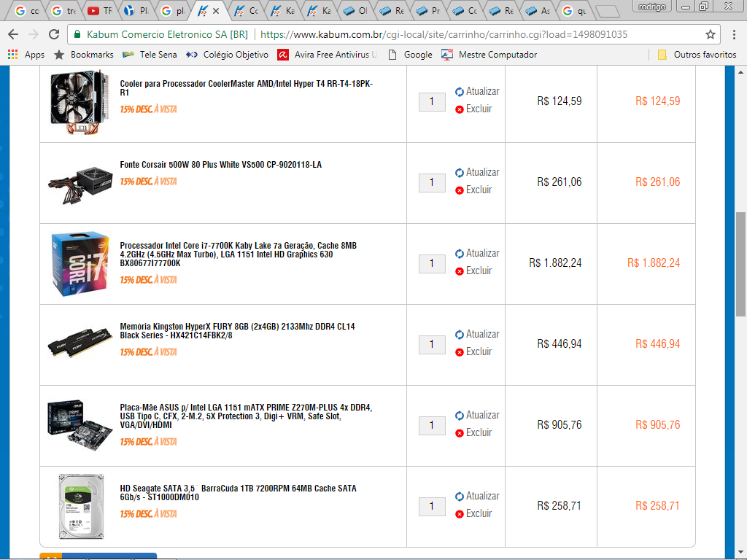Click the Intel Core i7 box image
The image size is (747, 560).
click(x=80, y=264)
